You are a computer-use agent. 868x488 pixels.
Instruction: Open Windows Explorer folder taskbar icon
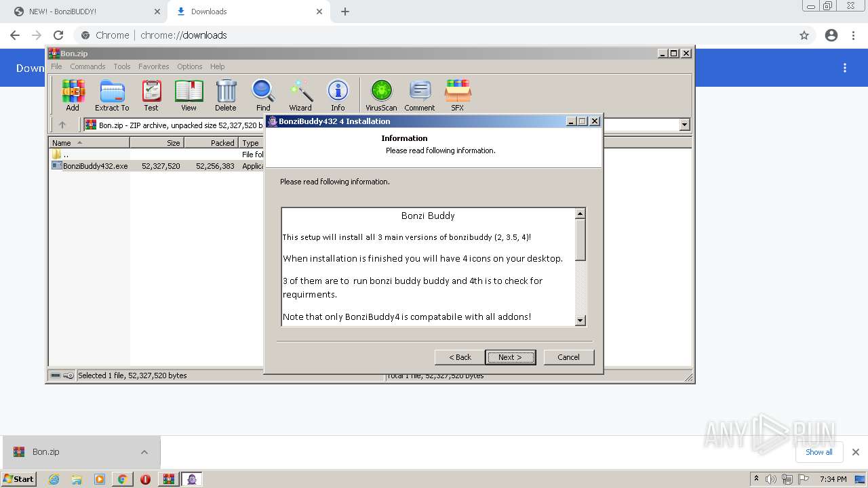click(77, 479)
